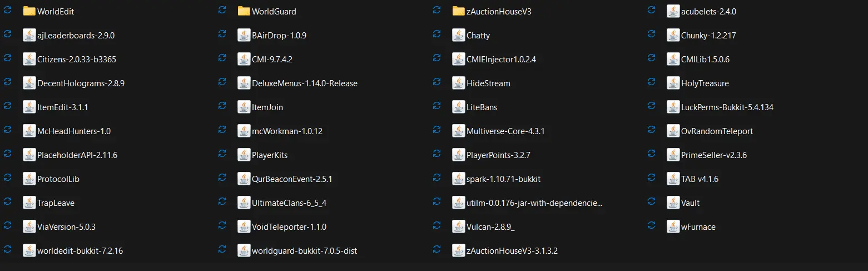Select the file named wFurnace
Screen dimensions: 868x271
tap(698, 227)
